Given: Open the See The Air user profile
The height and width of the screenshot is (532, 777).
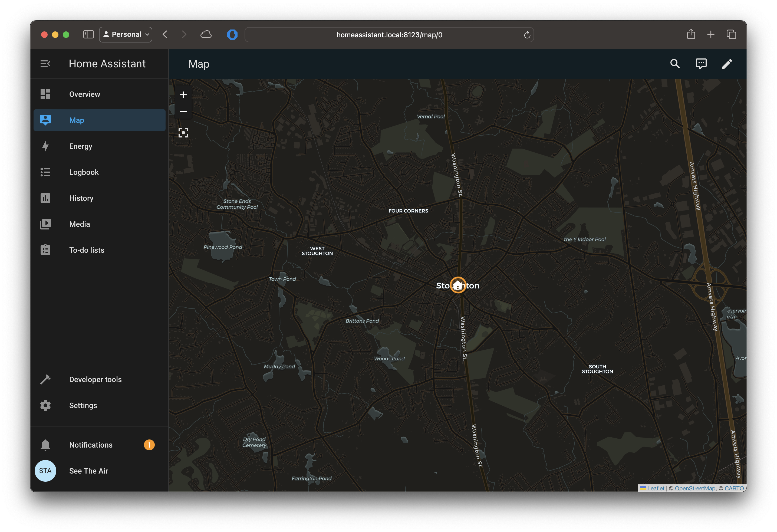Looking at the screenshot, I should [88, 471].
